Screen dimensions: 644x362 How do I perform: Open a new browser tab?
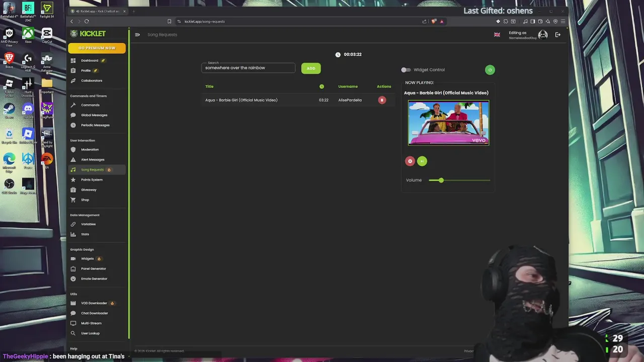(134, 11)
